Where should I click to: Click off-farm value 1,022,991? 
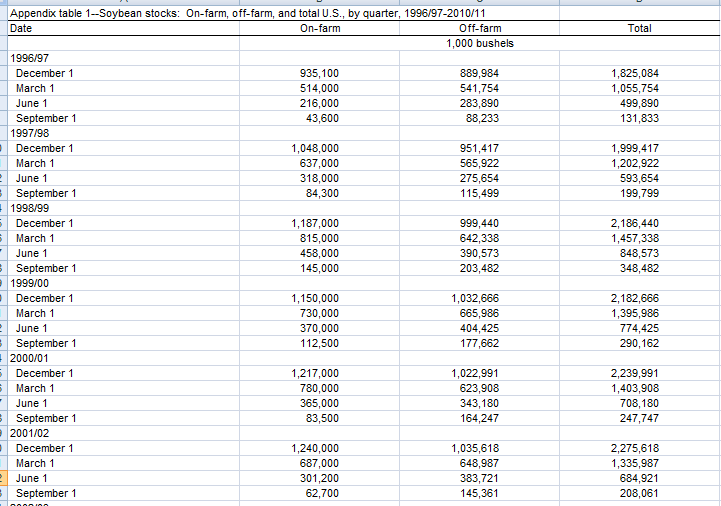point(475,373)
